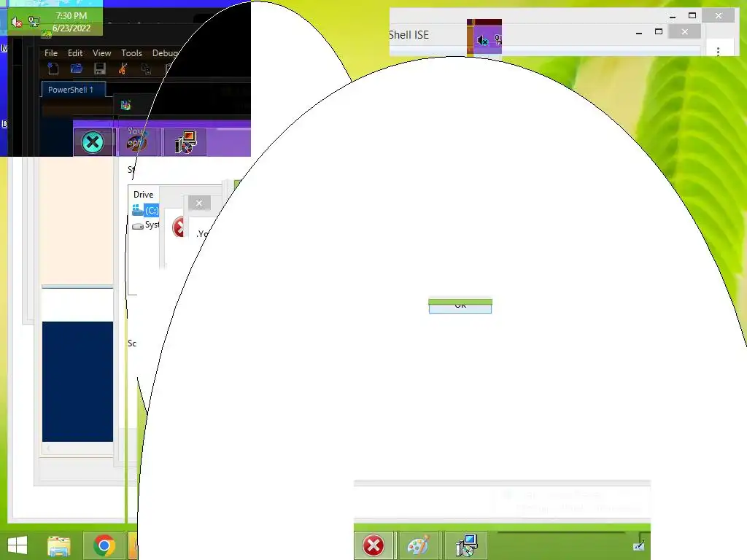This screenshot has height=560, width=747.
Task: Click the Drive column header
Action: click(144, 194)
